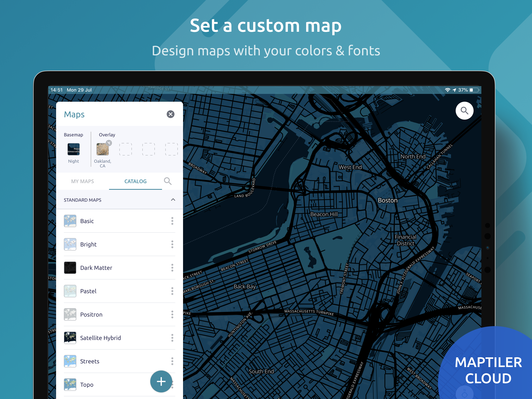
Task: Select the Night basemap thumbnail
Action: point(74,149)
